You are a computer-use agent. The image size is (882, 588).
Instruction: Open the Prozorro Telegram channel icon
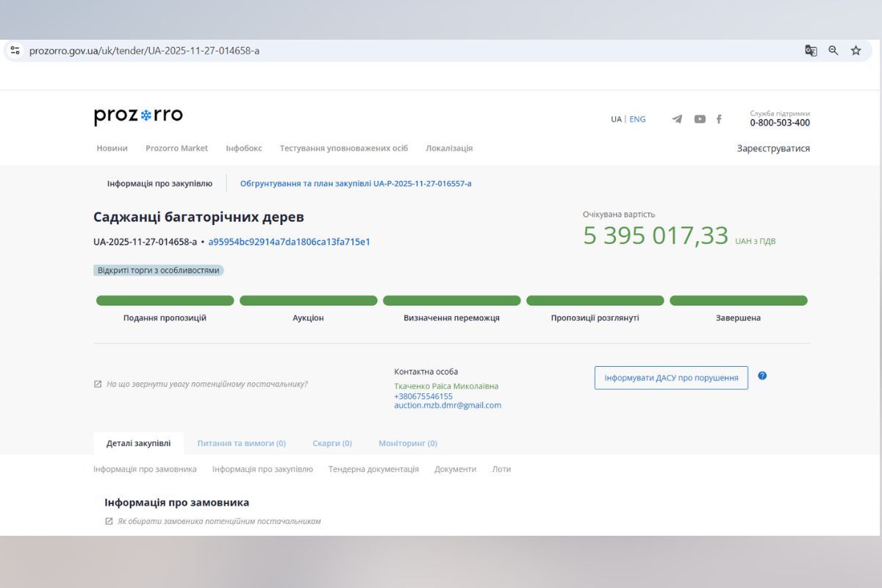(678, 118)
